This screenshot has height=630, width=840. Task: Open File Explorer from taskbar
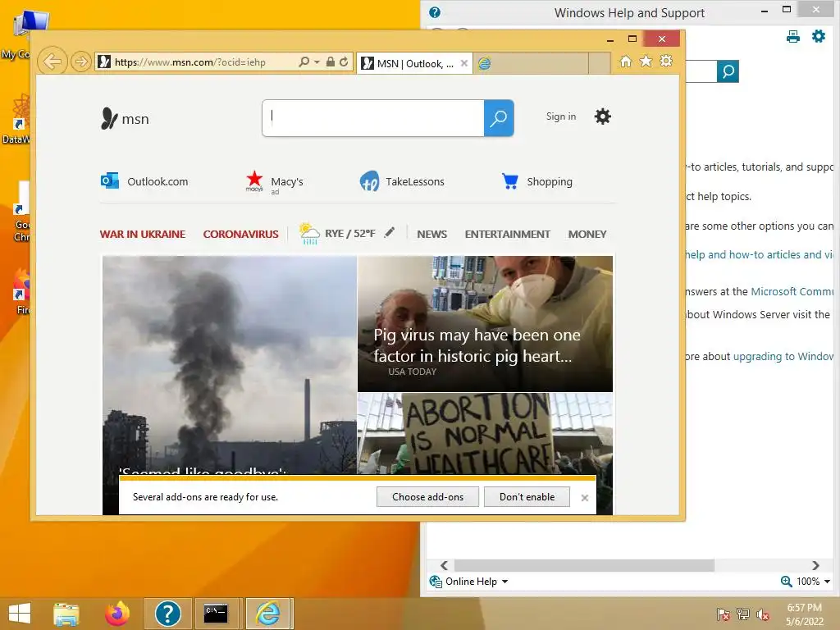66,614
